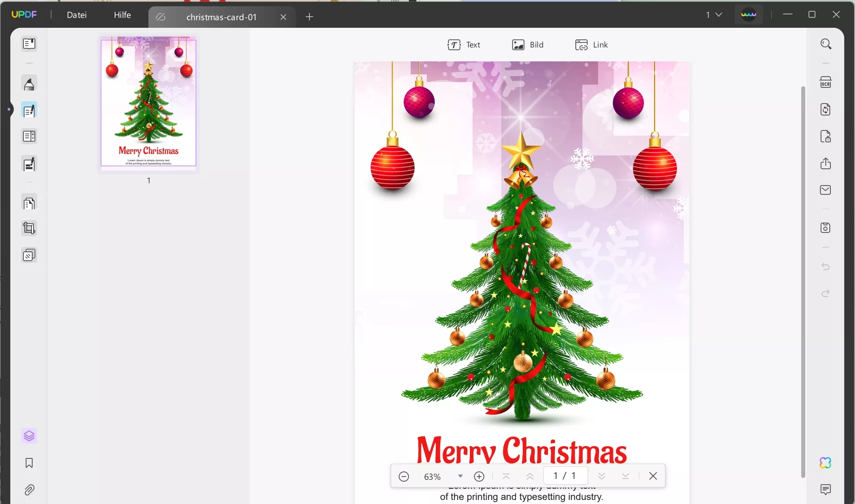Open the Convert PDF tool
The width and height of the screenshot is (855, 504).
826,109
